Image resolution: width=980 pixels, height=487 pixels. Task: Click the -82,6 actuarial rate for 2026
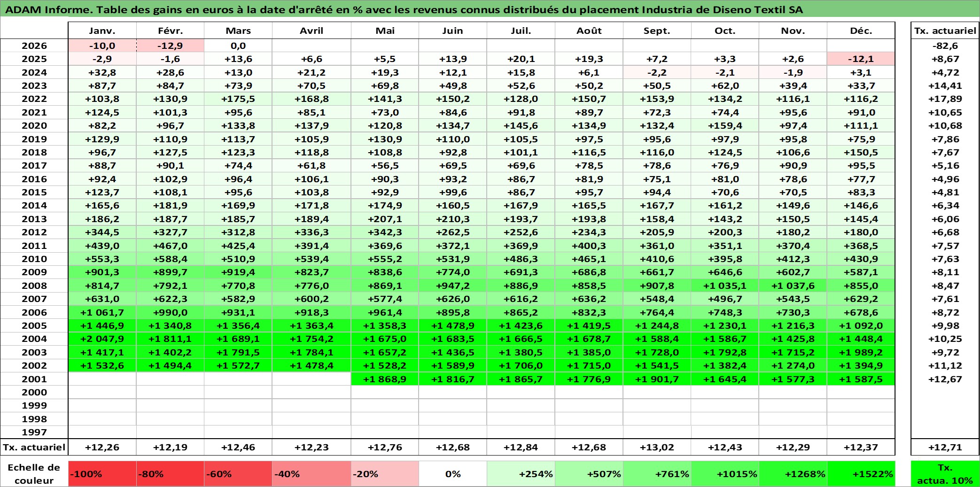(x=945, y=46)
